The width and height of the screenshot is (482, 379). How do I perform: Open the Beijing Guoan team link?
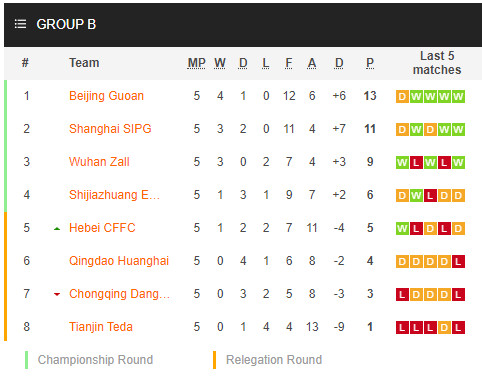tap(106, 96)
